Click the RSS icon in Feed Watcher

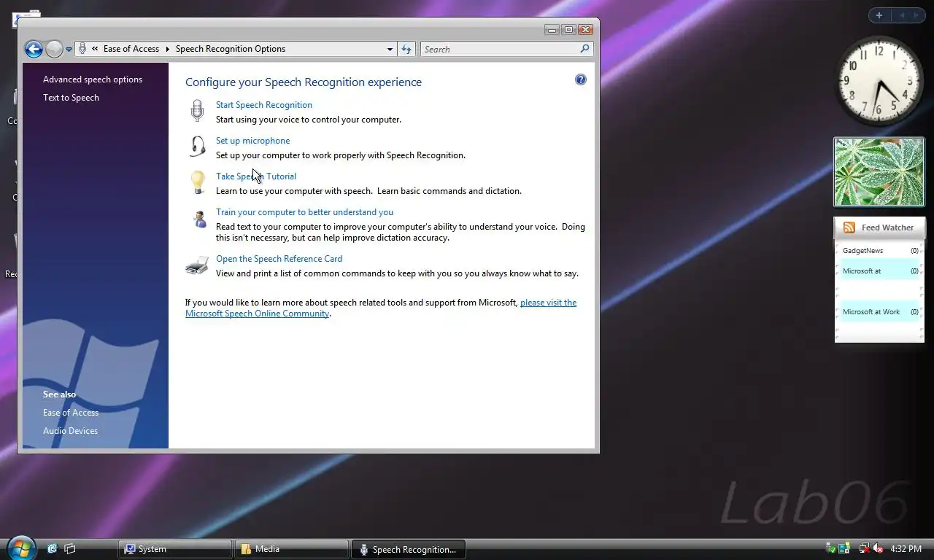click(x=849, y=227)
